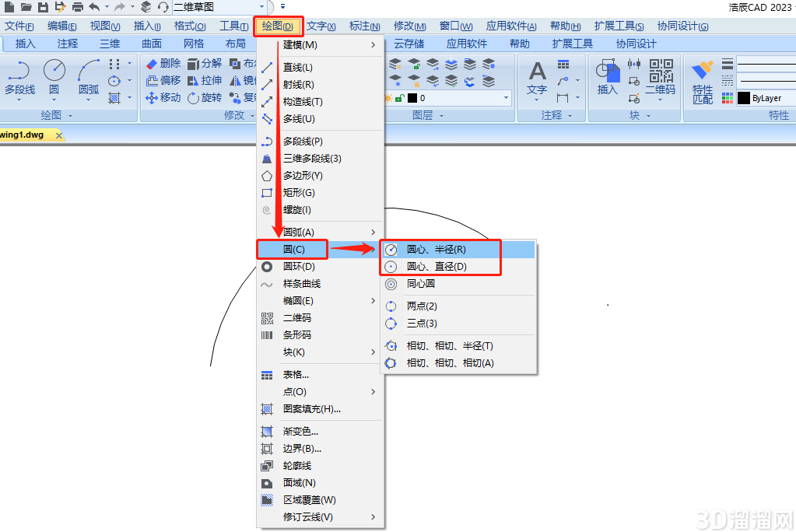
Task: Click the 删除 erase tool
Action: 163,63
